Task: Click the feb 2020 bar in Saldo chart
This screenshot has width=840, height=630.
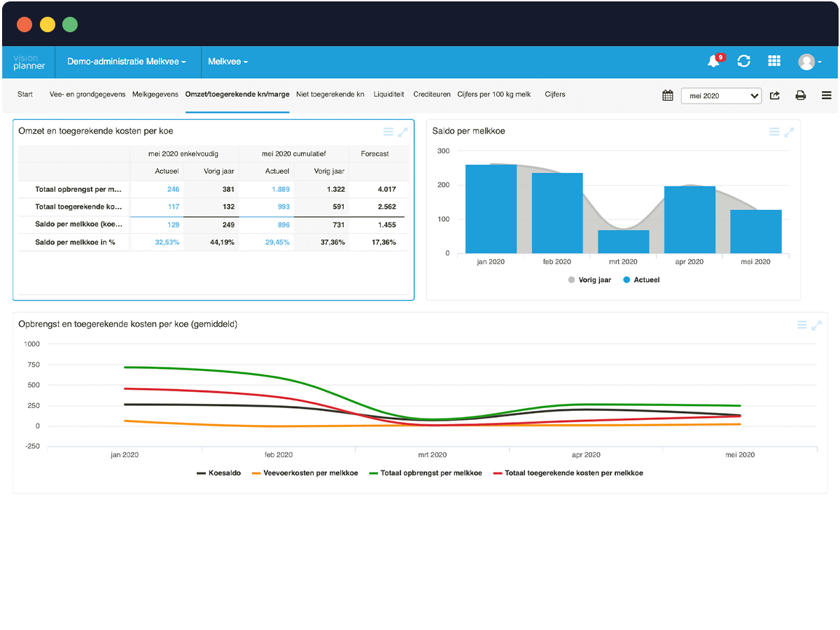Action: click(x=557, y=213)
